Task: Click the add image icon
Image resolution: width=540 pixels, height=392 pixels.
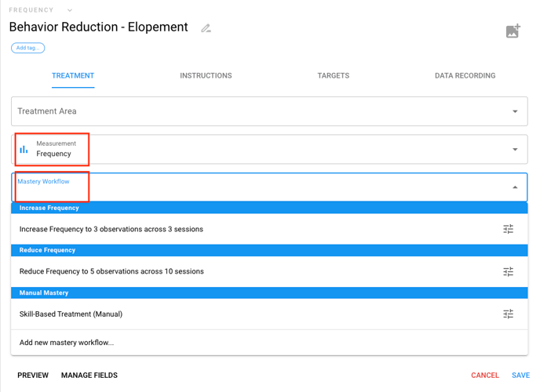Action: [x=513, y=31]
